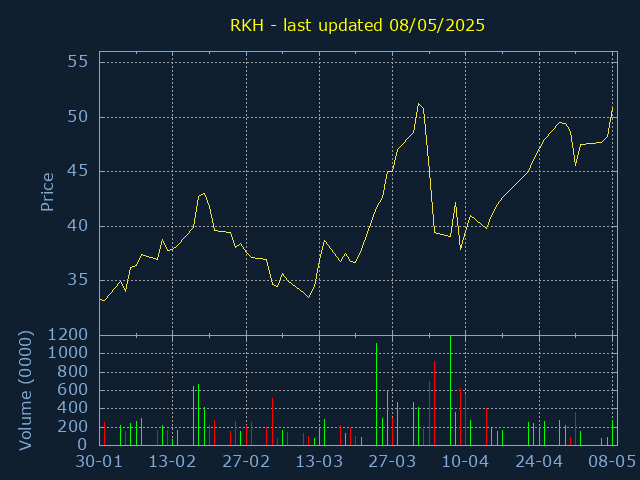Click the price tick label 55
The image size is (640, 480).
coord(78,62)
